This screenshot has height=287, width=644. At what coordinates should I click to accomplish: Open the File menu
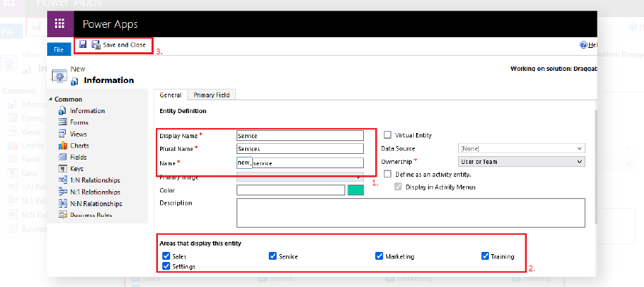click(59, 50)
